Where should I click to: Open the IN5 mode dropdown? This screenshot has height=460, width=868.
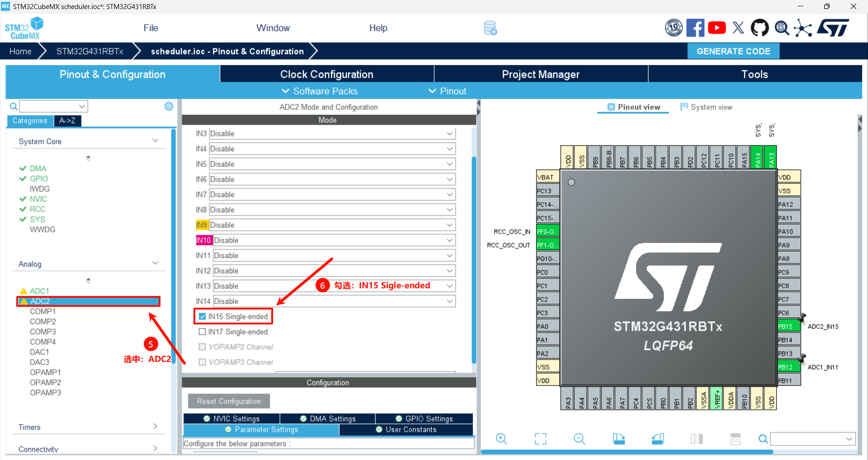(332, 164)
